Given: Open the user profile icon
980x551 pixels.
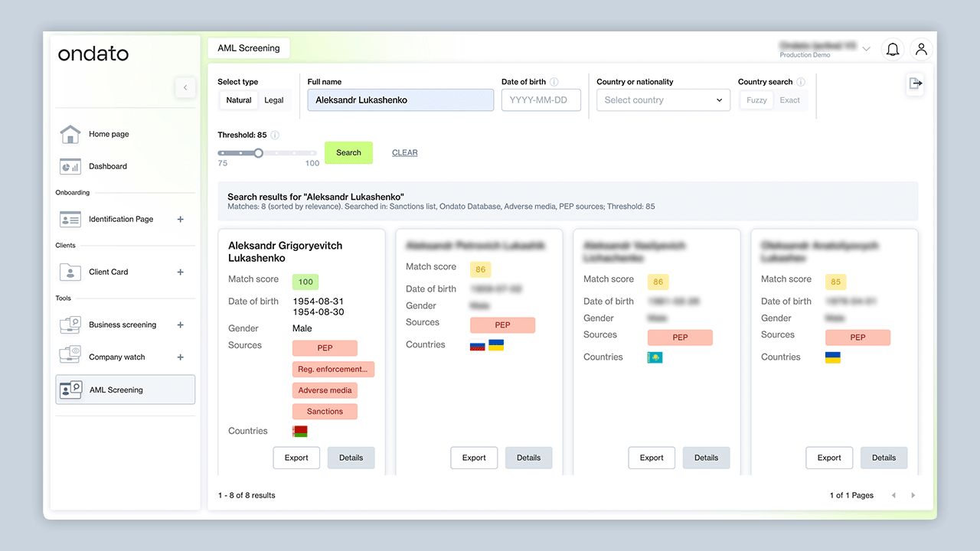Looking at the screenshot, I should point(922,49).
